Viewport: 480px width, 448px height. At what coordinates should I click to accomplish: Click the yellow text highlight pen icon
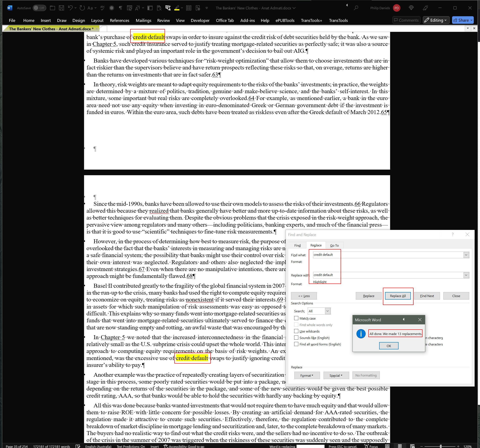177,8
